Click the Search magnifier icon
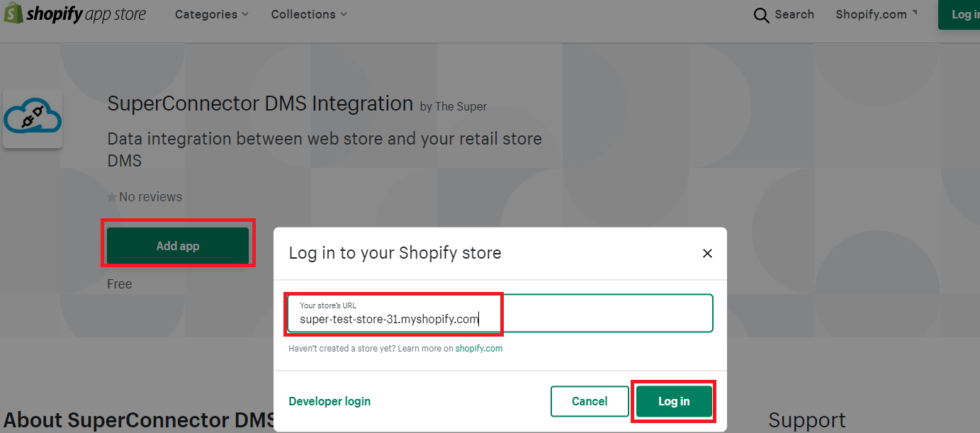The width and height of the screenshot is (980, 433). pos(761,15)
